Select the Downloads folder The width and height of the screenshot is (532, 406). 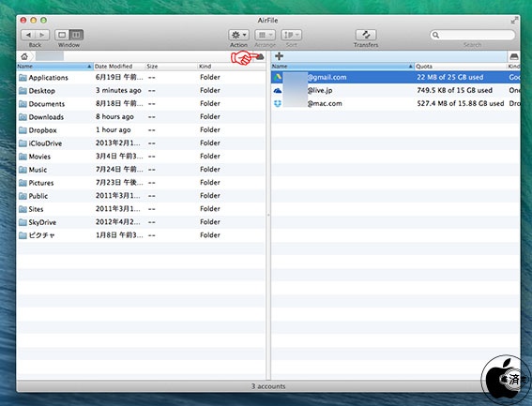coord(141,116)
